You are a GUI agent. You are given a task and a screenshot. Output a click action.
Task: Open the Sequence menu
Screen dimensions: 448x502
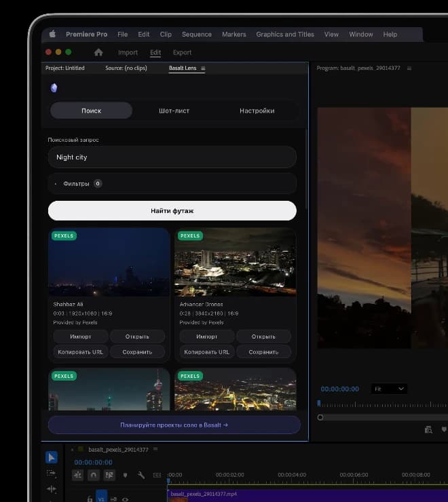[x=197, y=34]
